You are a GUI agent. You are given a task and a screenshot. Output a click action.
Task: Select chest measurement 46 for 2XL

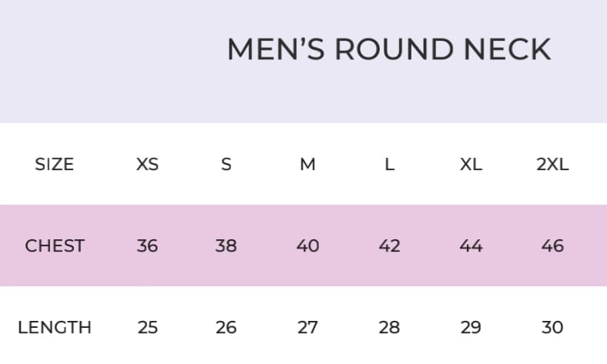[552, 245]
